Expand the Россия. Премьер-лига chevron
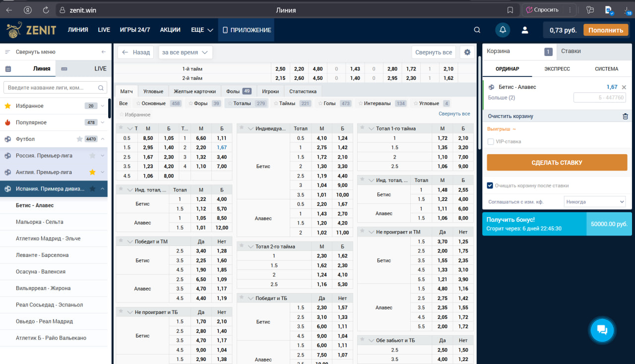Image resolution: width=635 pixels, height=364 pixels. (103, 156)
